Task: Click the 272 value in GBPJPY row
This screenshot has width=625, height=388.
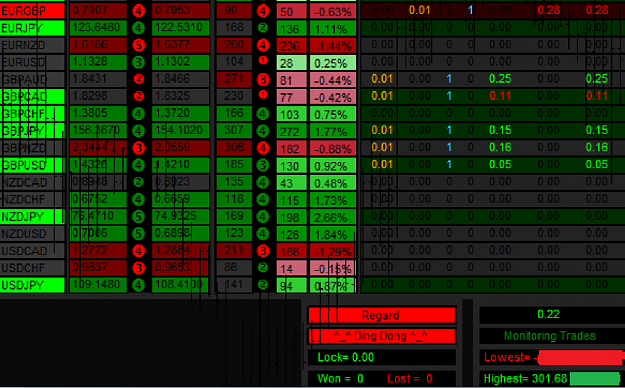Action: pos(291,131)
